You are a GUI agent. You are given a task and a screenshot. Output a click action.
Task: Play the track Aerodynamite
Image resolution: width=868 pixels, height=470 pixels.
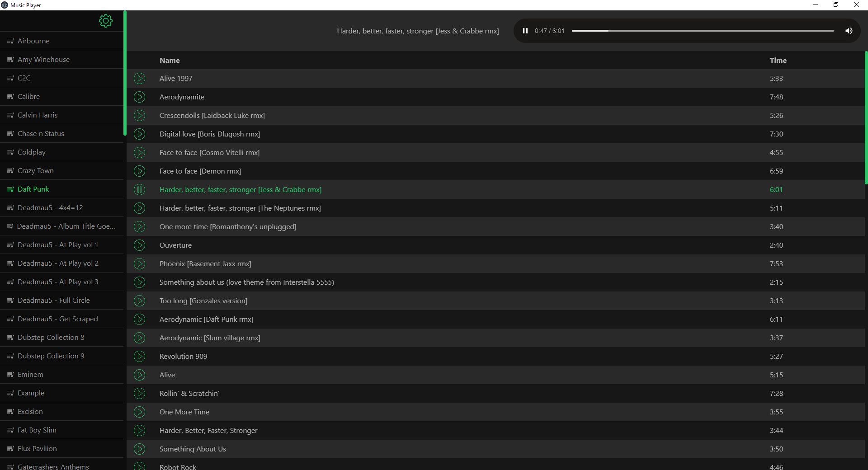[140, 97]
